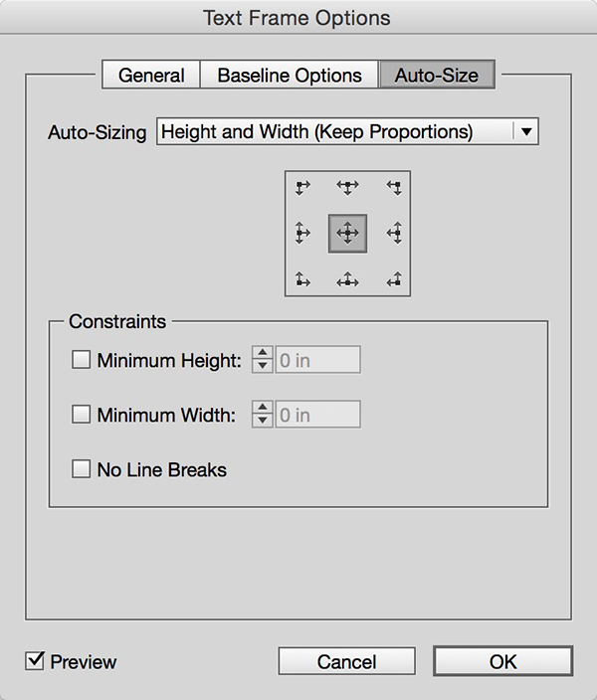
Task: Enable the Minimum Height checkbox
Action: (x=81, y=359)
